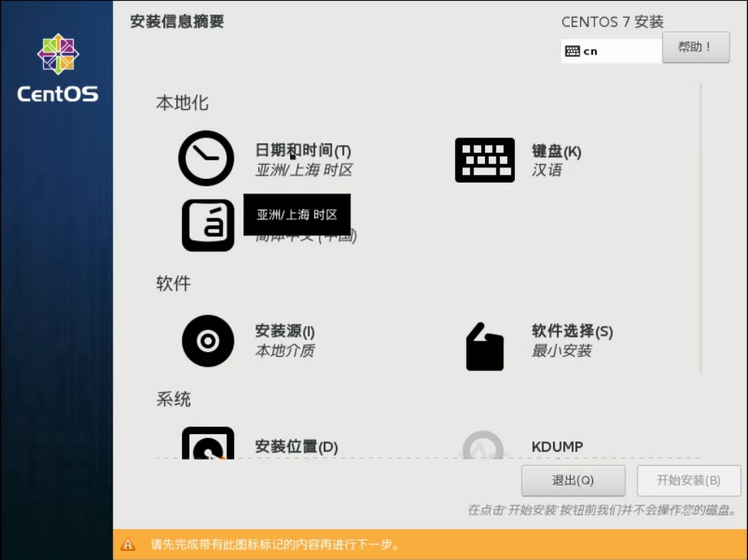Click the warning triangle in the orange bar
The width and height of the screenshot is (748, 560).
pos(128,545)
